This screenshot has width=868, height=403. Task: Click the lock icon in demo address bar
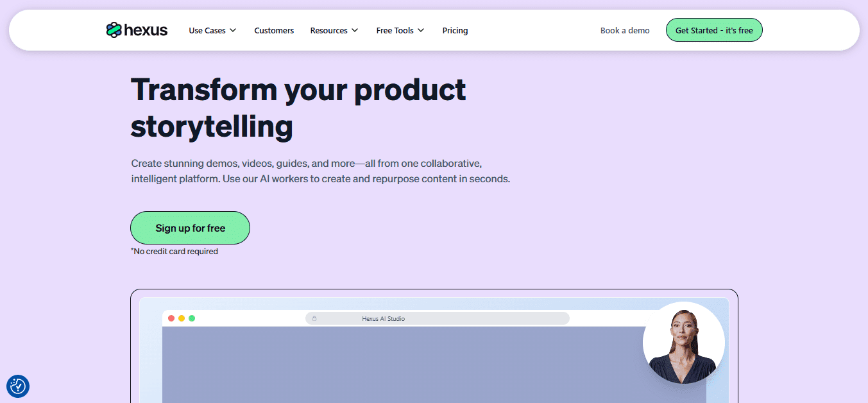tap(314, 318)
